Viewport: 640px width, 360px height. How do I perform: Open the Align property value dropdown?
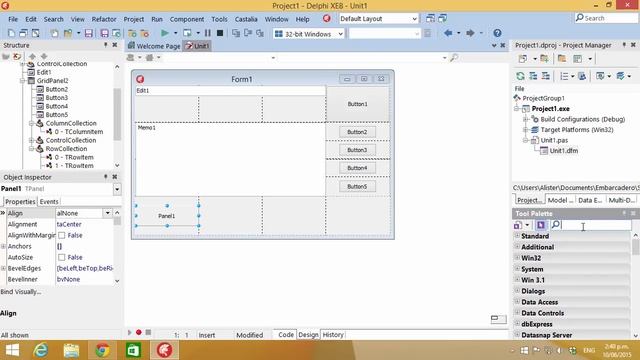(x=107, y=213)
